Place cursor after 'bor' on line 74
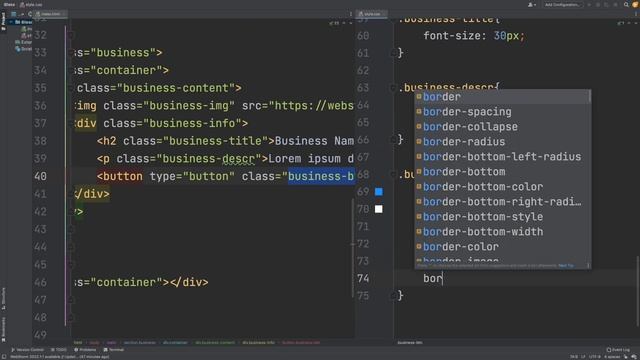Image resolution: width=640 pixels, height=360 pixels. 443,278
